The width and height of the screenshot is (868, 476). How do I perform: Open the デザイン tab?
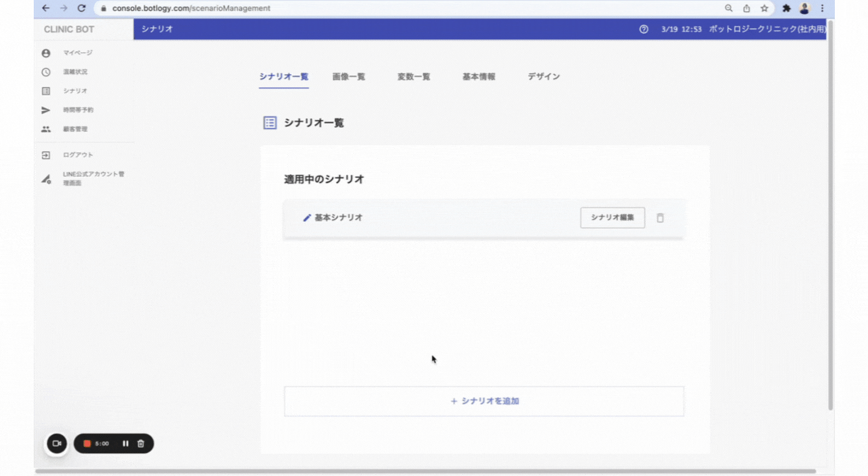(544, 77)
